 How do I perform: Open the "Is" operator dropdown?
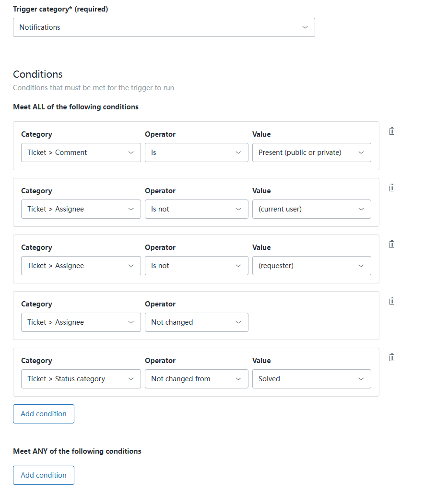pos(196,153)
